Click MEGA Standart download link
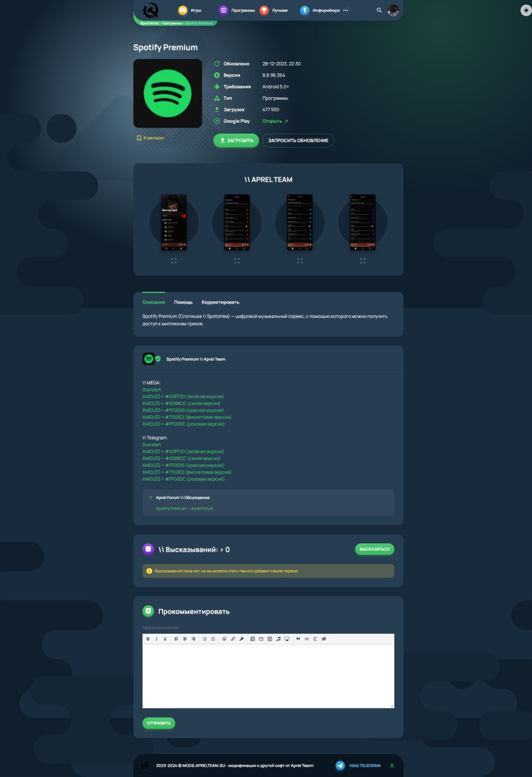Screen dimensions: 532x777 (x=152, y=390)
